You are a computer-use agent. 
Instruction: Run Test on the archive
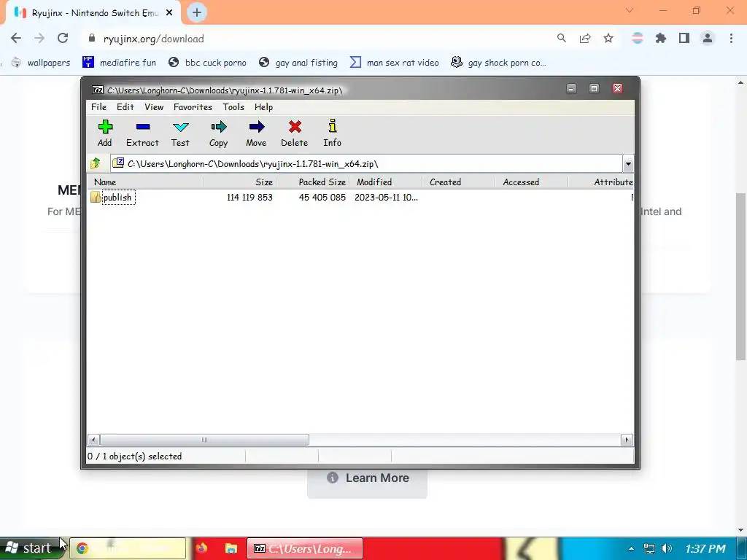(181, 133)
